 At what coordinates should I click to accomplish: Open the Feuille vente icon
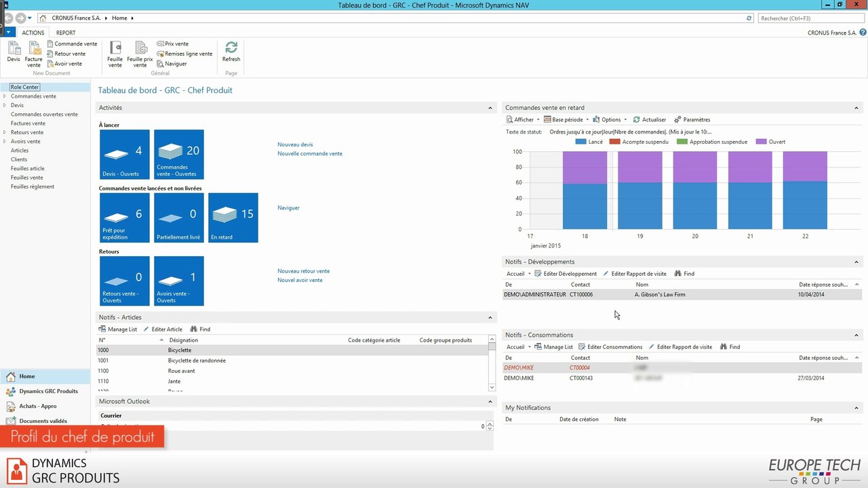tap(115, 54)
